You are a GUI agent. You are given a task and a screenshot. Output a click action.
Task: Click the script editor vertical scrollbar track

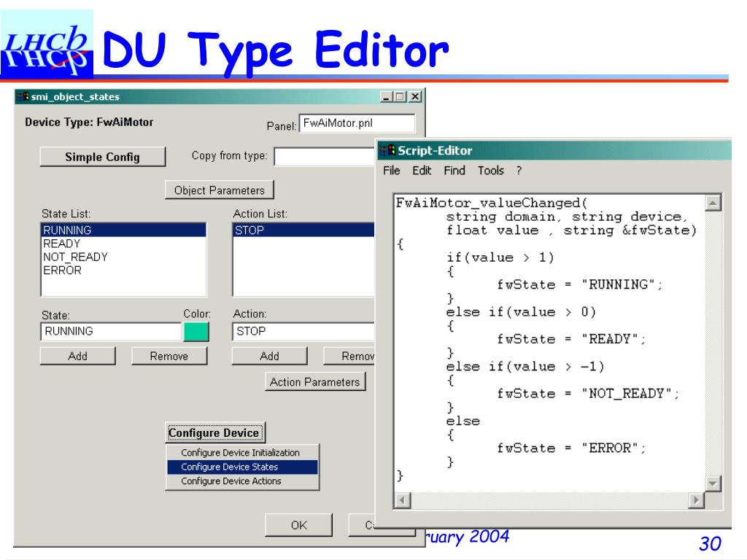pyautogui.click(x=713, y=343)
